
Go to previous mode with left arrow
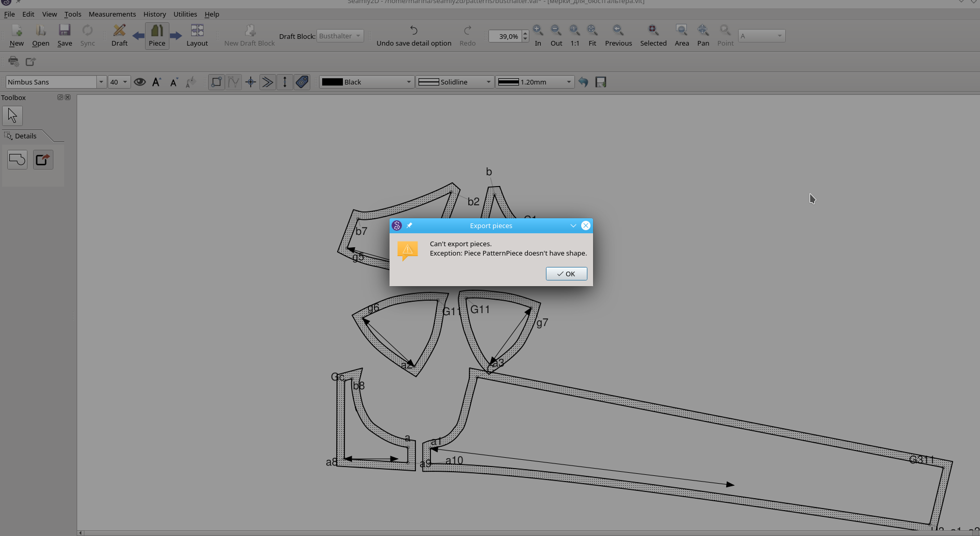(138, 36)
